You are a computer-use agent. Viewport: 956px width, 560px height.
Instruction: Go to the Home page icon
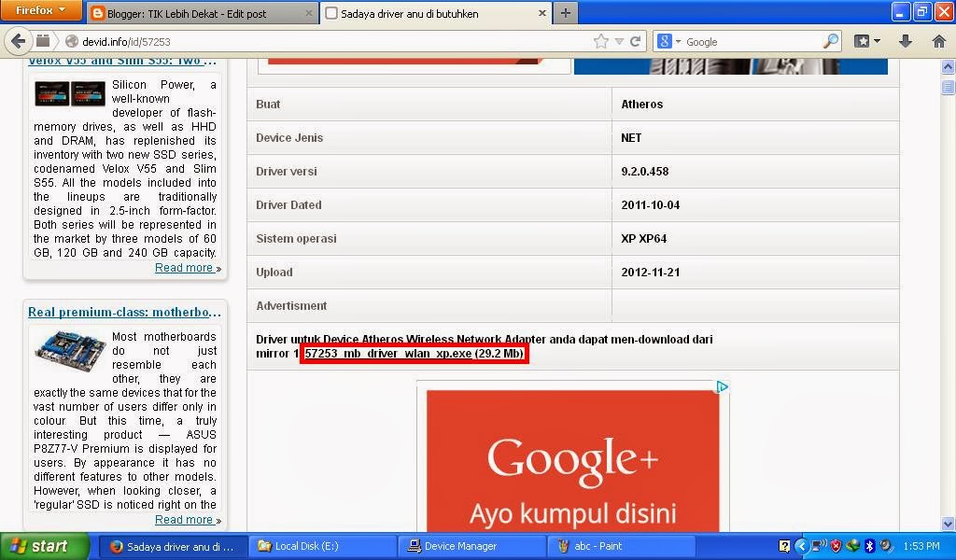click(x=939, y=41)
